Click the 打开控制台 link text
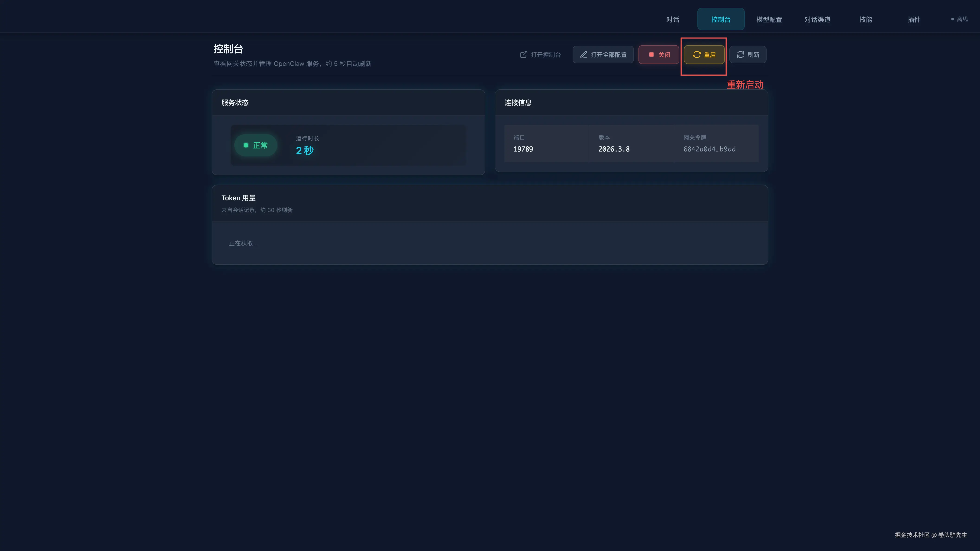980x551 pixels. click(x=545, y=55)
